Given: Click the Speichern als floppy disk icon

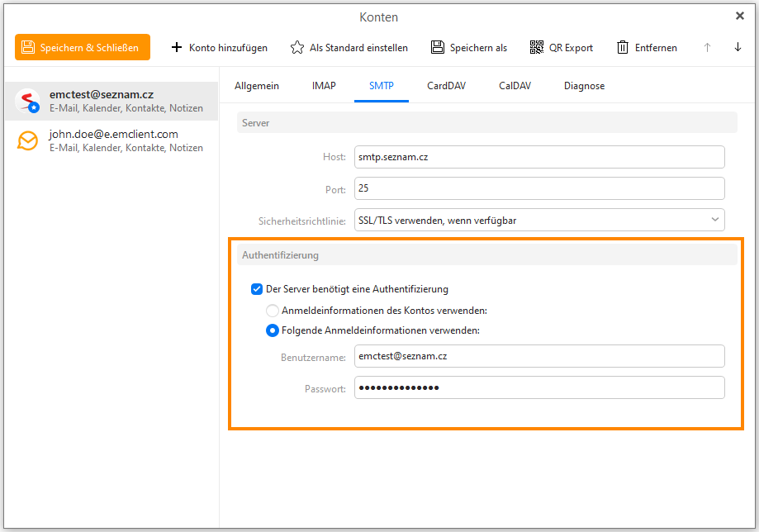Looking at the screenshot, I should pyautogui.click(x=438, y=48).
